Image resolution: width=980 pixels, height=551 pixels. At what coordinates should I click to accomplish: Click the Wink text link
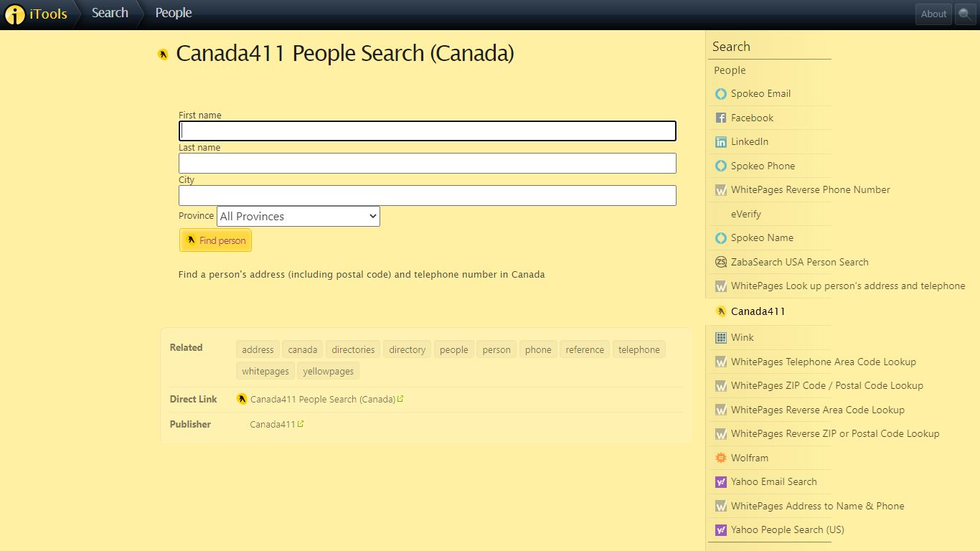click(x=743, y=337)
